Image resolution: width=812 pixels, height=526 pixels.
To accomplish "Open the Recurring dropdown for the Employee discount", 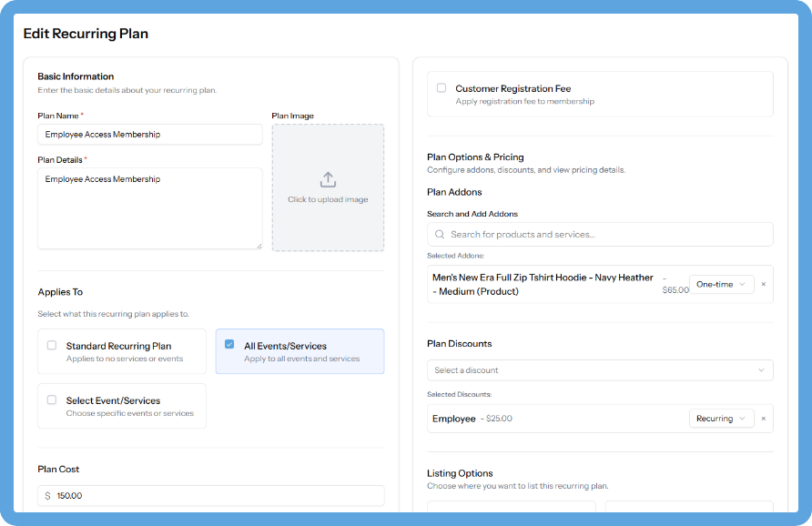I will (x=722, y=418).
